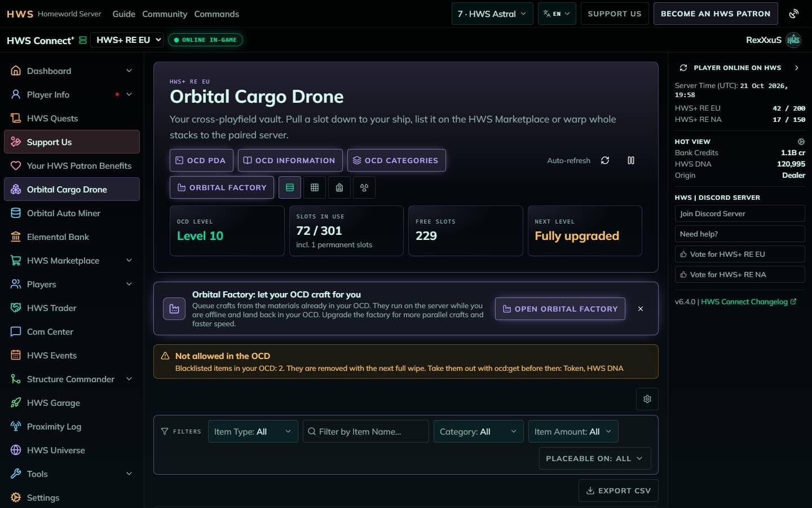
Task: Expand the Player Info sidebar section
Action: point(72,95)
